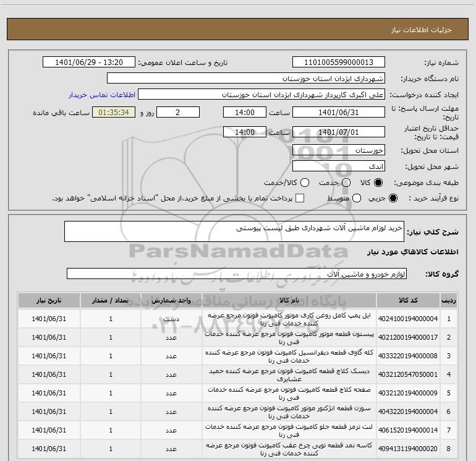The height and width of the screenshot is (461, 476).
Task: Toggle the Islamic treasury payment checkbox
Action: coord(300,198)
